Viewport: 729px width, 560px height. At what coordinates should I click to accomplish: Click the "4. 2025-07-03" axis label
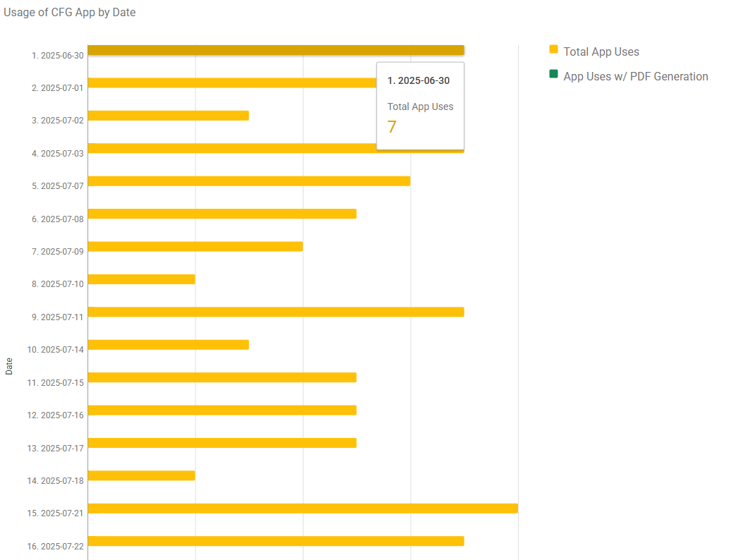[x=58, y=153]
